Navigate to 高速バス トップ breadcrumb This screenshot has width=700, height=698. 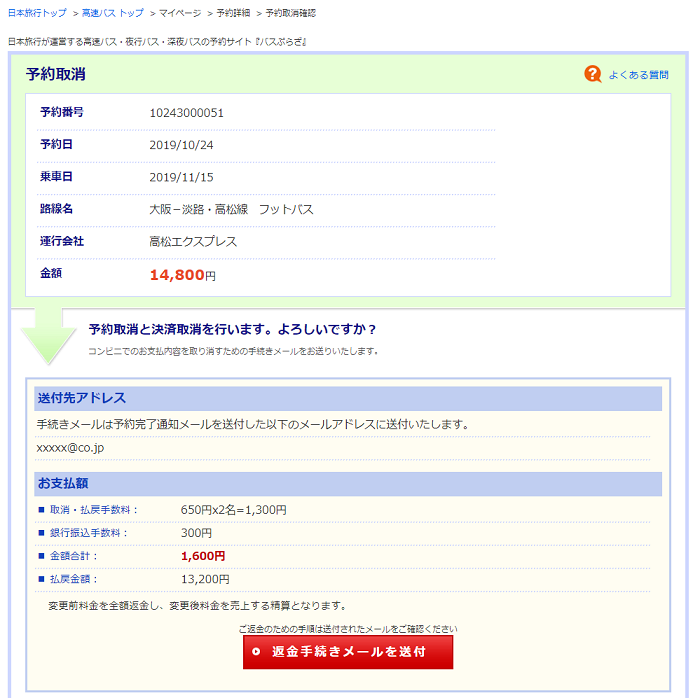(111, 13)
